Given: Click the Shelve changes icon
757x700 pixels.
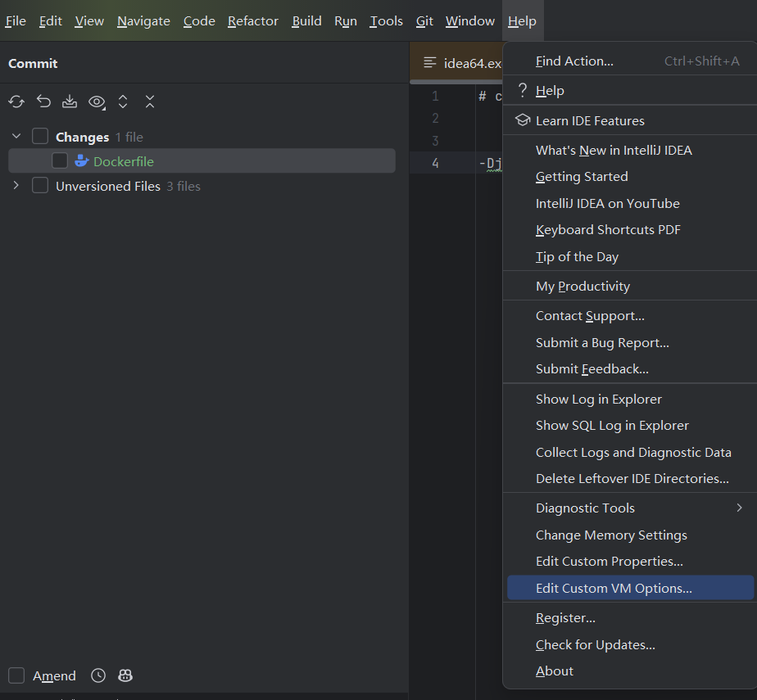Looking at the screenshot, I should (70, 102).
